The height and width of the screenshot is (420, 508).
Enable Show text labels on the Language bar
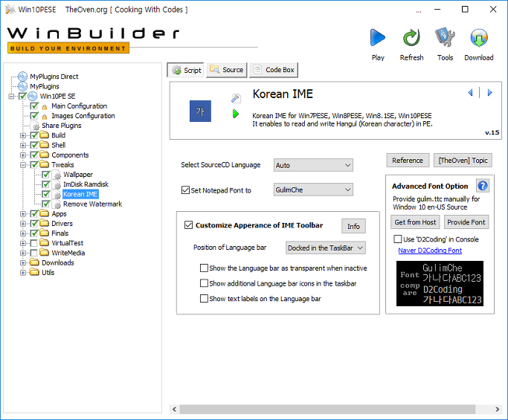[x=204, y=299]
